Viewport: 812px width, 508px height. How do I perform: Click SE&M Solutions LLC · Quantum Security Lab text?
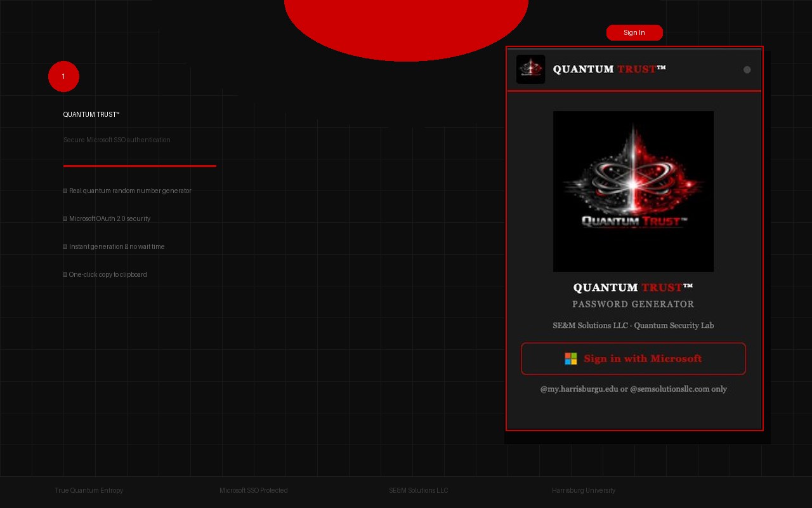pyautogui.click(x=633, y=326)
